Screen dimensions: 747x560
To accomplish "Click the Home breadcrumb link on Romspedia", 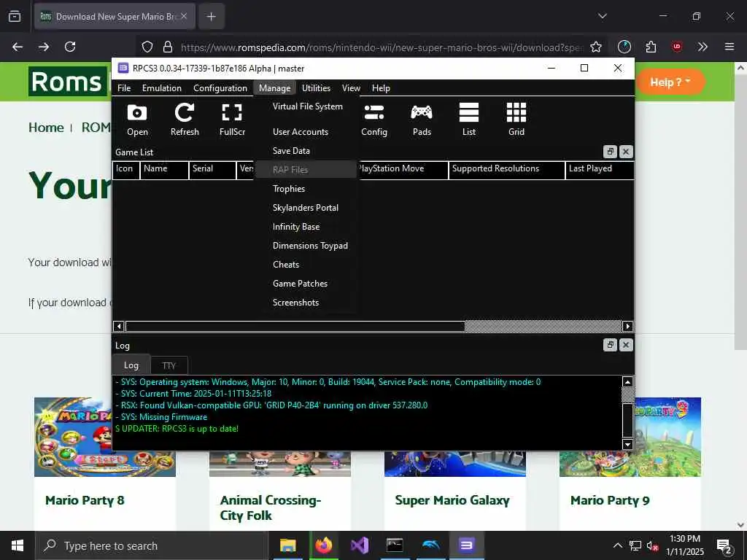I will click(x=46, y=128).
